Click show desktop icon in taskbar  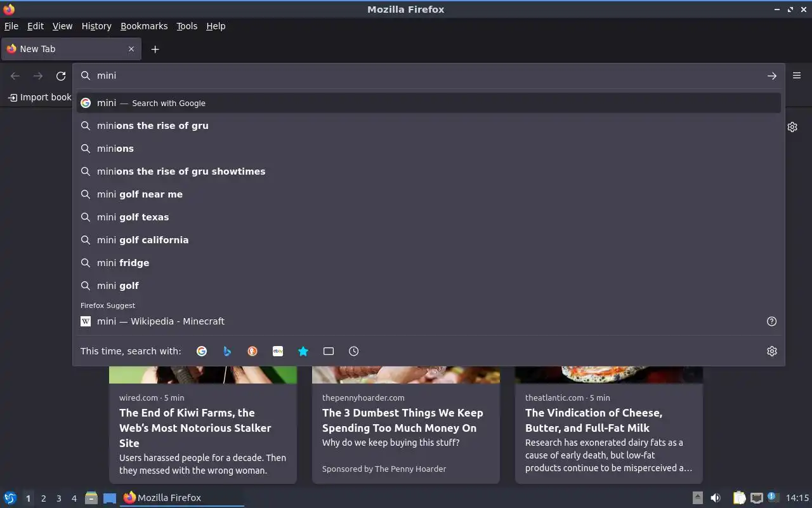pyautogui.click(x=110, y=498)
